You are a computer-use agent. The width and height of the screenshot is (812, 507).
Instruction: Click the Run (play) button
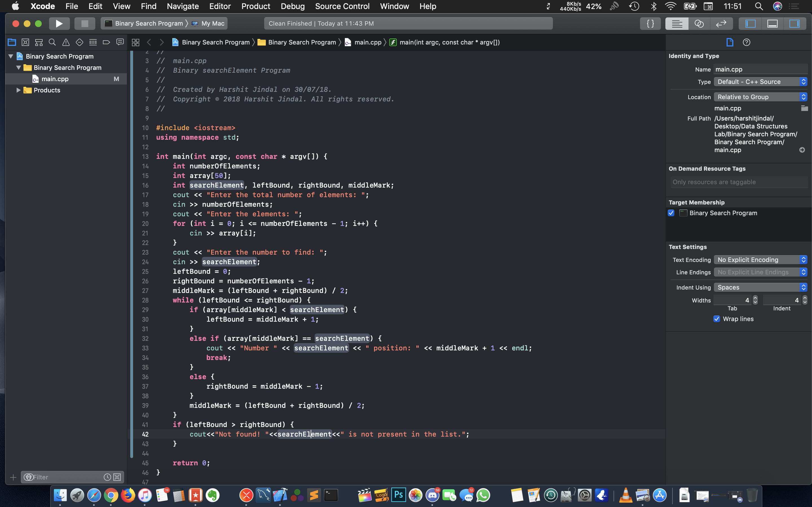(59, 23)
